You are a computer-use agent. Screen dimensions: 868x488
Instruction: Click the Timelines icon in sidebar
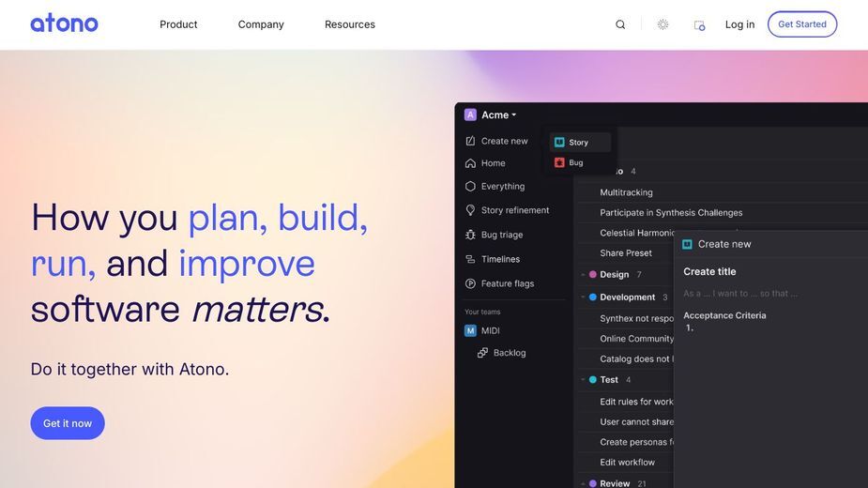[x=470, y=259]
